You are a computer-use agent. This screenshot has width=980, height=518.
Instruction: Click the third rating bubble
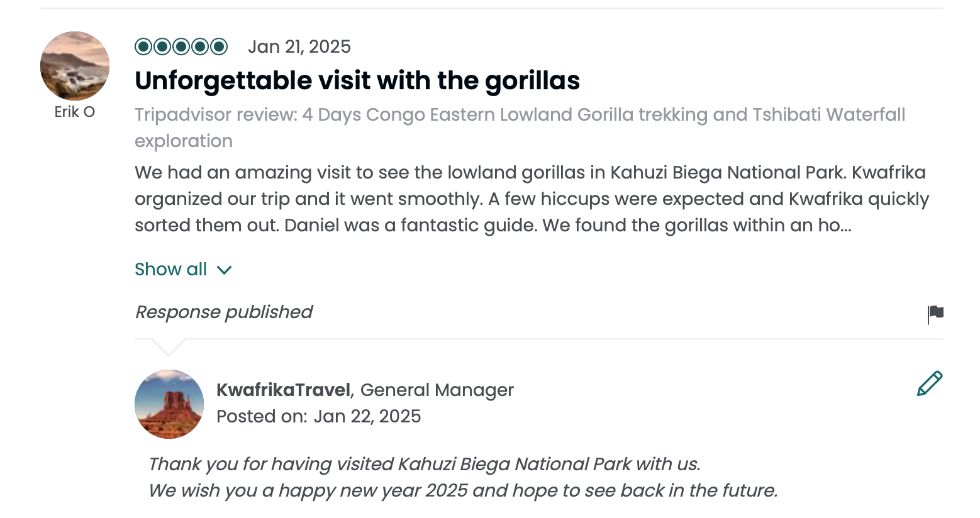pos(181,47)
